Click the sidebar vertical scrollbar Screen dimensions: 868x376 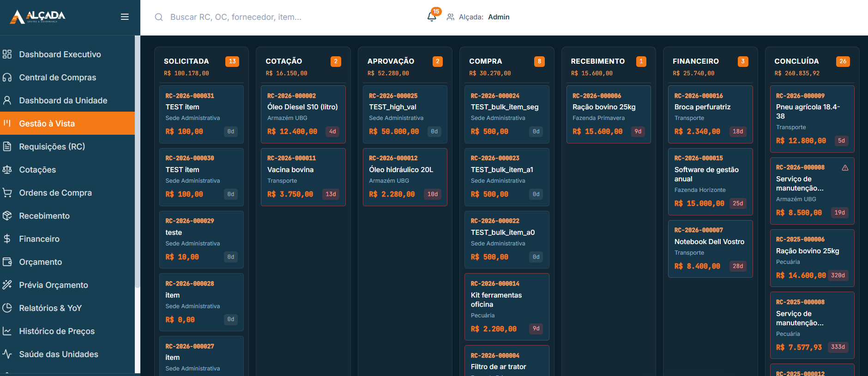point(137,161)
